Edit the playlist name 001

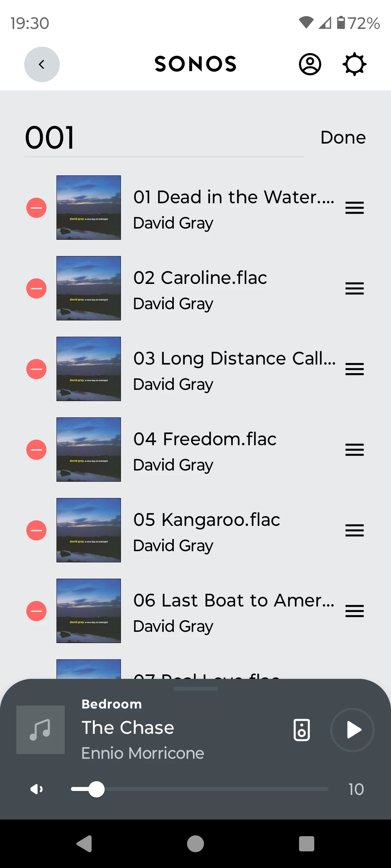click(x=164, y=138)
